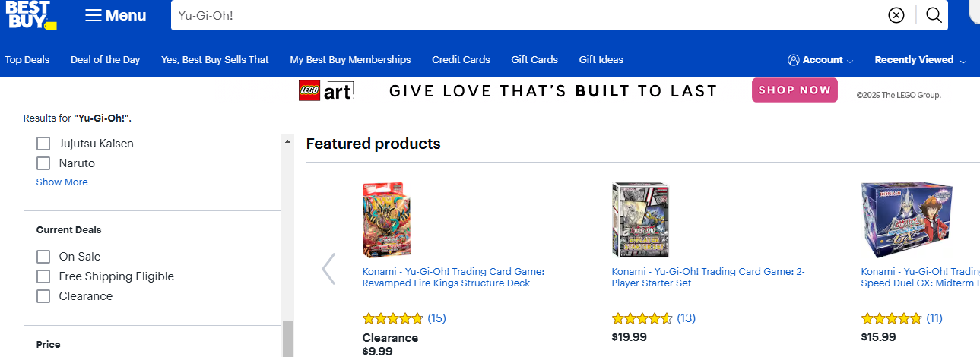The height and width of the screenshot is (357, 980).
Task: Click the previous arrow in featured carousel
Action: 328,269
